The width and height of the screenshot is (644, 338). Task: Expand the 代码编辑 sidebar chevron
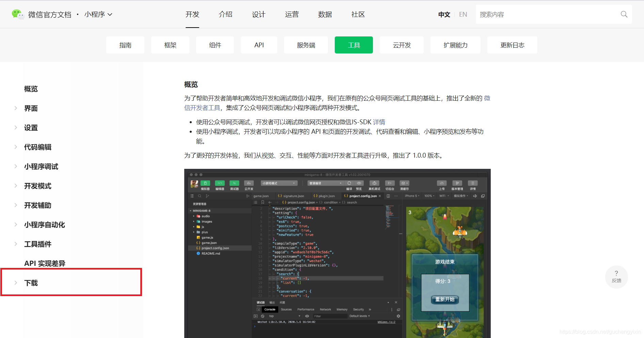click(16, 147)
